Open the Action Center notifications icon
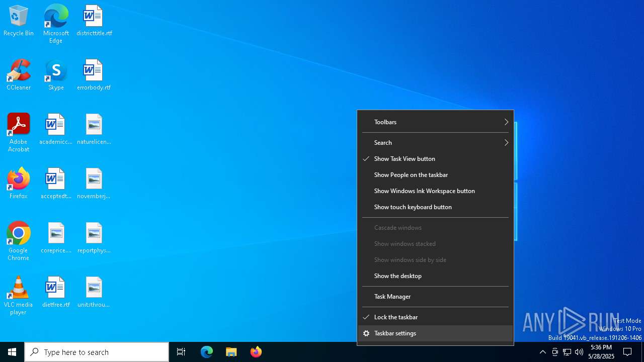This screenshot has height=362, width=644. [627, 352]
